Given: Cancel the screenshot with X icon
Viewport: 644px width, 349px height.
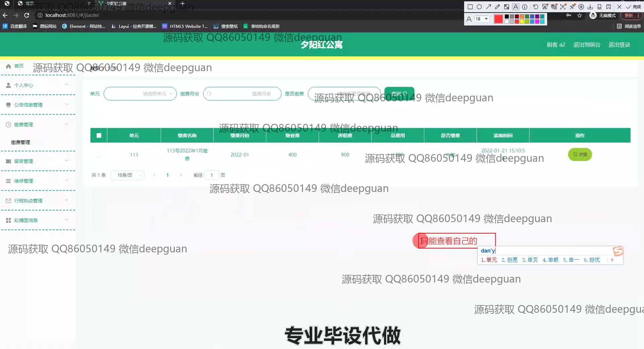Looking at the screenshot, I should coord(619,7).
